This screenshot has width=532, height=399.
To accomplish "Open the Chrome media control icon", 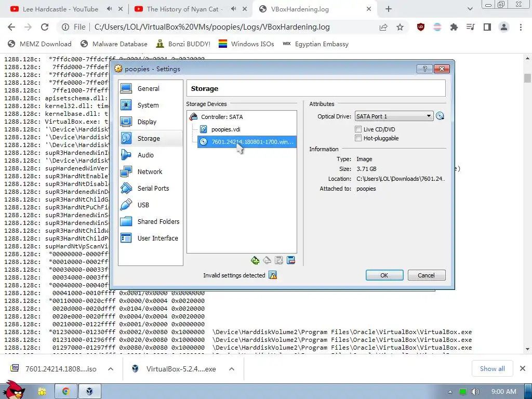I will (x=471, y=27).
